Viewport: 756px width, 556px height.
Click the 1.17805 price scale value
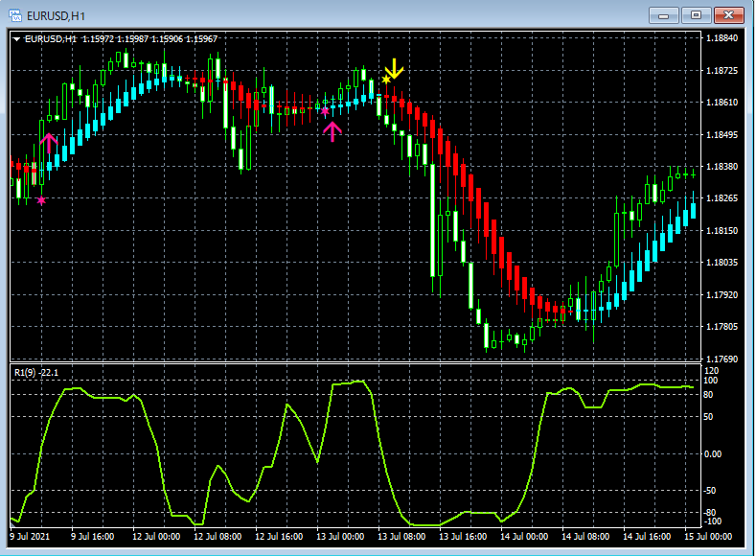coord(722,327)
